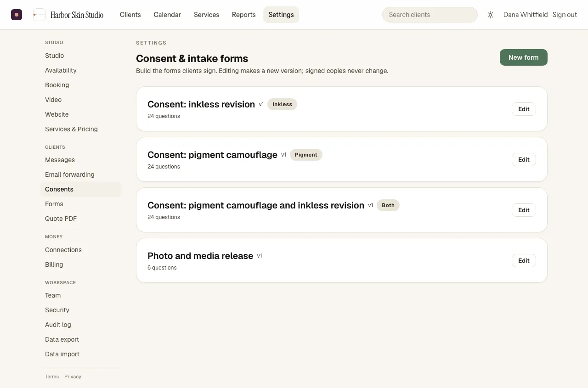Click the Pigment tag badge

click(306, 155)
